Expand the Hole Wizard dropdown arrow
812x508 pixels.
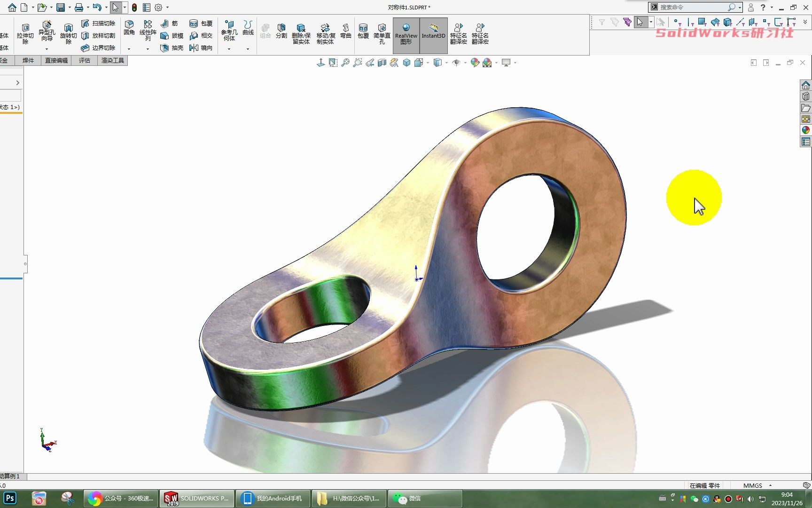[47, 49]
